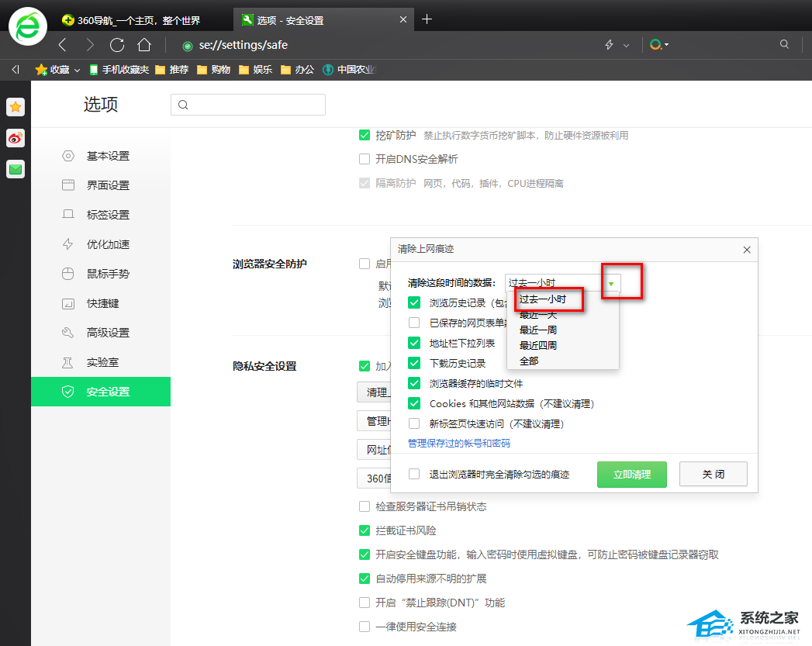Screen dimensions: 812x646
Task: Enable 开启DNS安全解析 checkbox
Action: tap(365, 159)
